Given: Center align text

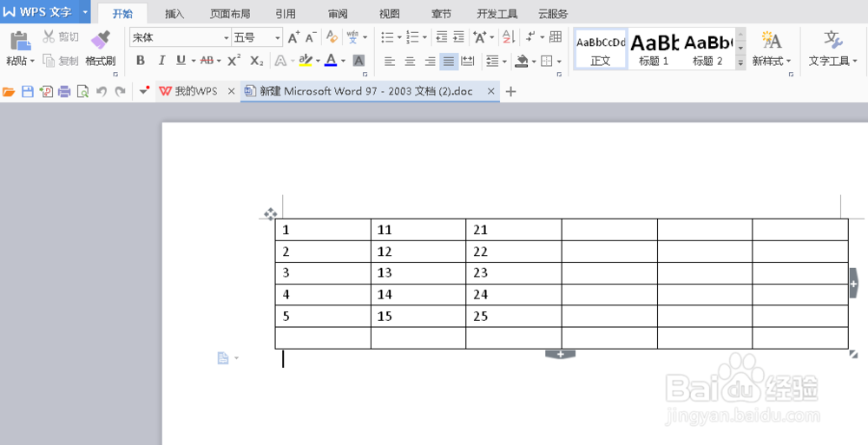Looking at the screenshot, I should (410, 61).
